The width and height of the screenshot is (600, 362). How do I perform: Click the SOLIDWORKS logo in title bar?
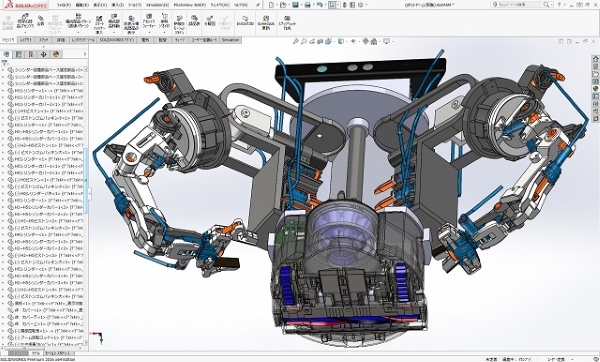coord(26,5)
